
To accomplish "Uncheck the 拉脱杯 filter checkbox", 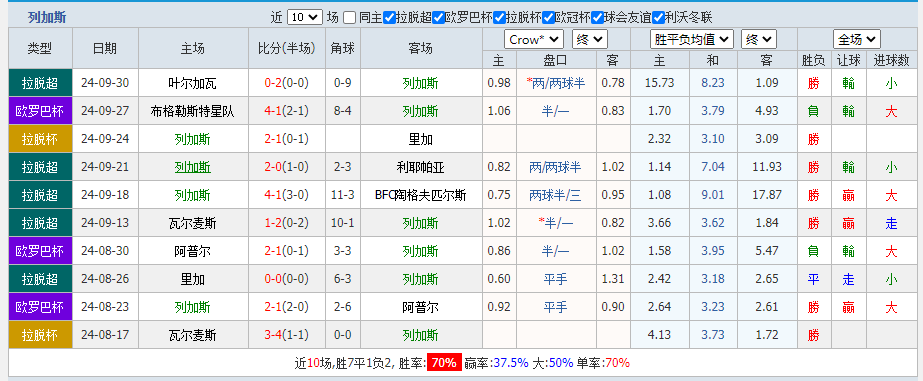I will point(500,18).
